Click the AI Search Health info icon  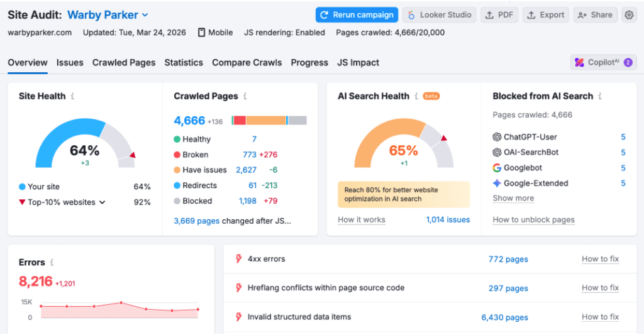coord(416,96)
